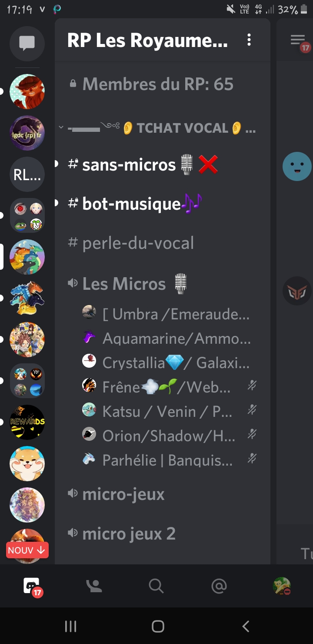Viewport: 313px width, 644px height.
Task: Open the four-server folder with Pepe icon
Action: (x=27, y=215)
